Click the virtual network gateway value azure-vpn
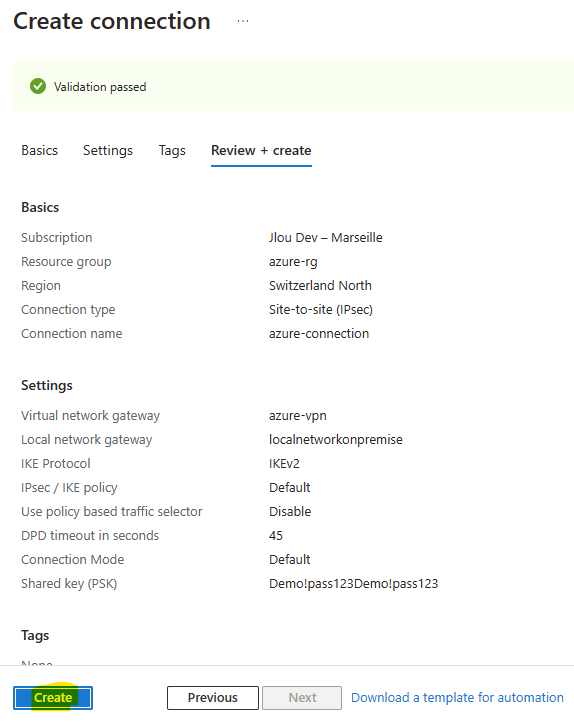This screenshot has width=574, height=724. 298,416
